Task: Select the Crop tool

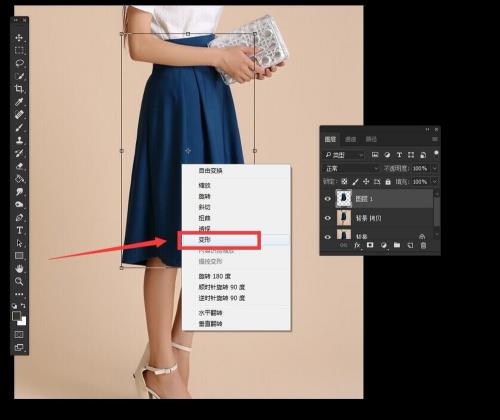Action: click(19, 89)
